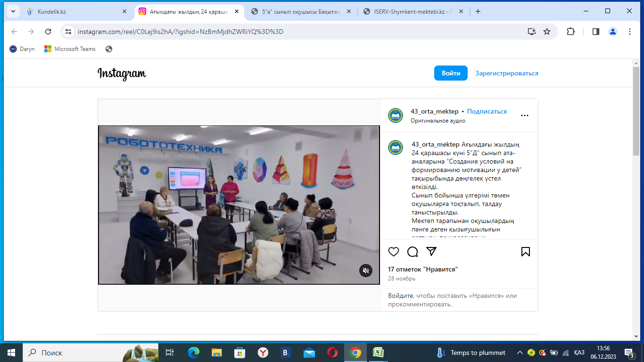Screen dimensions: 644x362
Task: Open three-dot more options menu on post
Action: point(525,115)
